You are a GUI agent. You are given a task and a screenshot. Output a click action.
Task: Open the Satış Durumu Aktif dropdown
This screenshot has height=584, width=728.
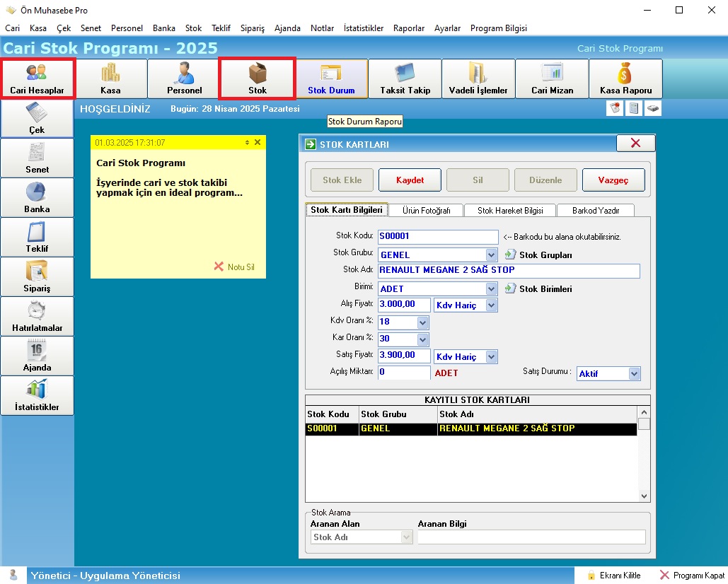tap(634, 373)
